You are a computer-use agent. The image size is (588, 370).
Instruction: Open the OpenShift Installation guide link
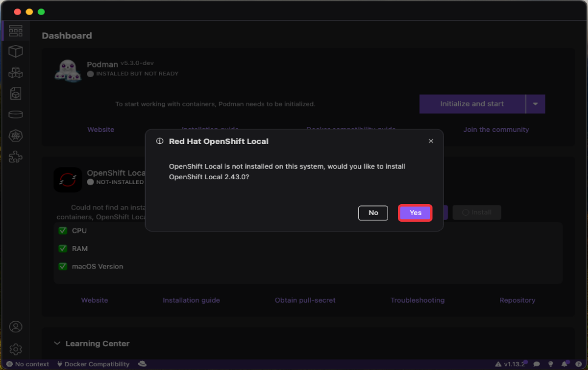[191, 300]
